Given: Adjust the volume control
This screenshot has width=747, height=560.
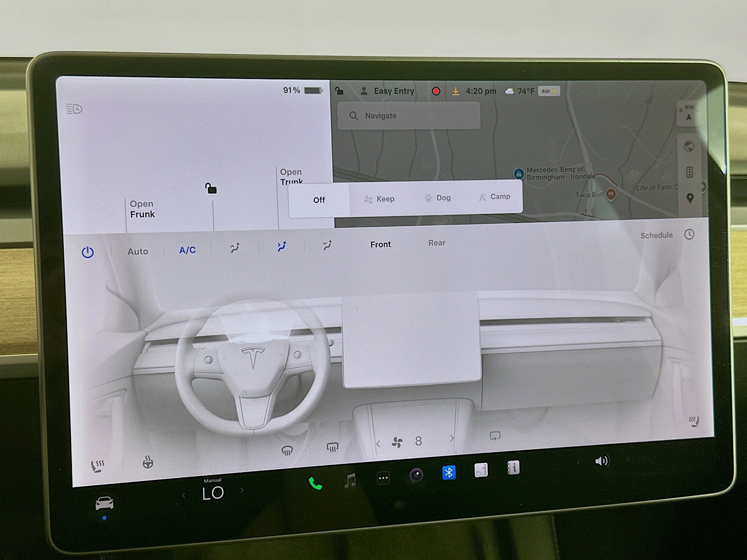Looking at the screenshot, I should [x=602, y=460].
